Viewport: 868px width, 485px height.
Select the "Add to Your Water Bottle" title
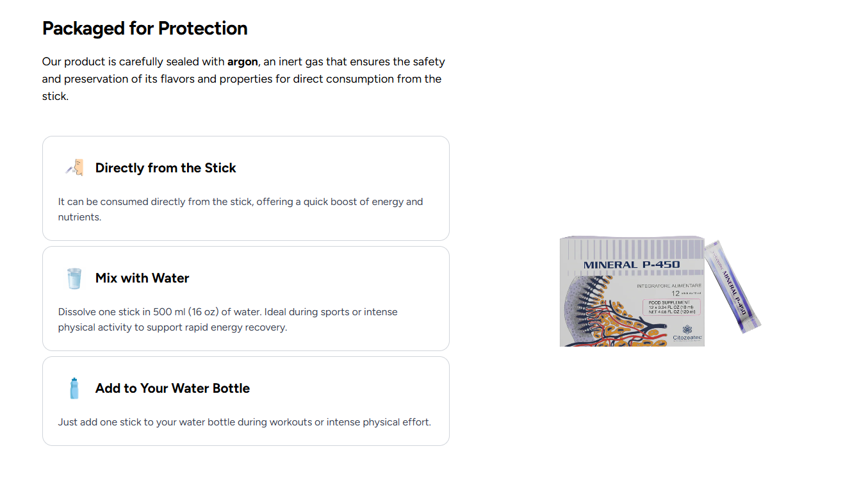(172, 388)
